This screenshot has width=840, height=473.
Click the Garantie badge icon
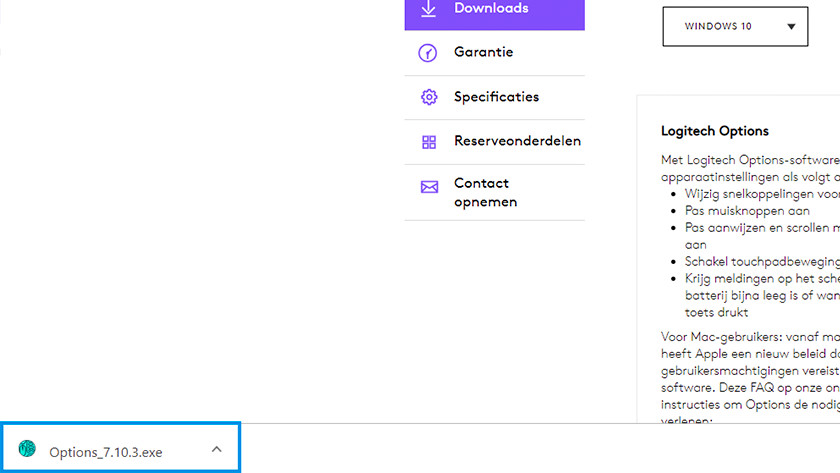click(428, 53)
